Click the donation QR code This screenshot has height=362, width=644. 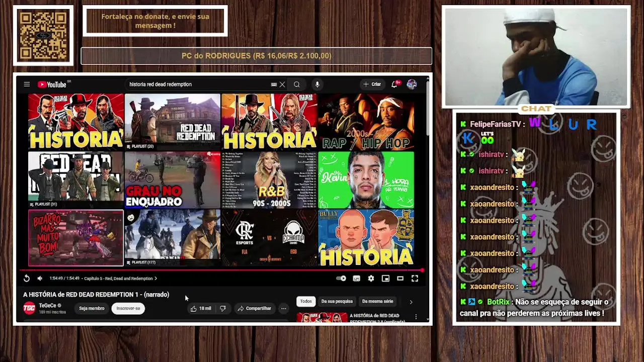point(43,36)
